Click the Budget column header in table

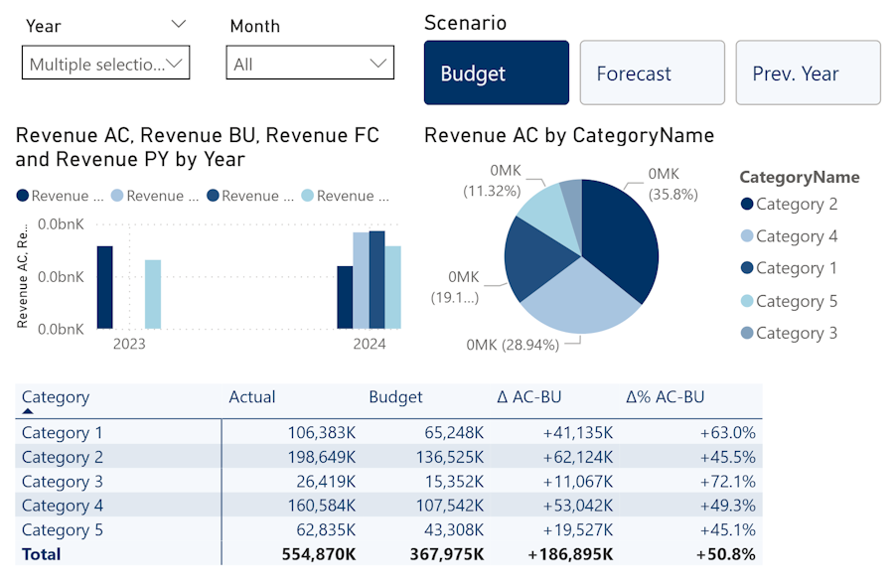click(x=395, y=397)
